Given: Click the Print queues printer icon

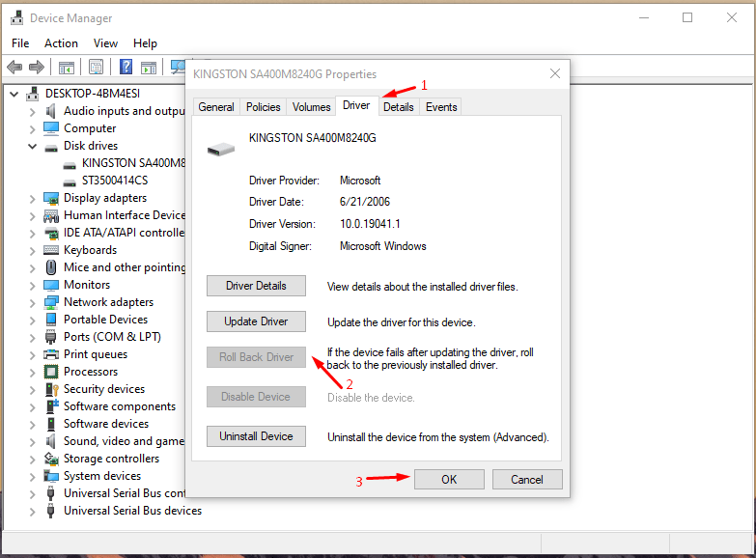Looking at the screenshot, I should (51, 354).
